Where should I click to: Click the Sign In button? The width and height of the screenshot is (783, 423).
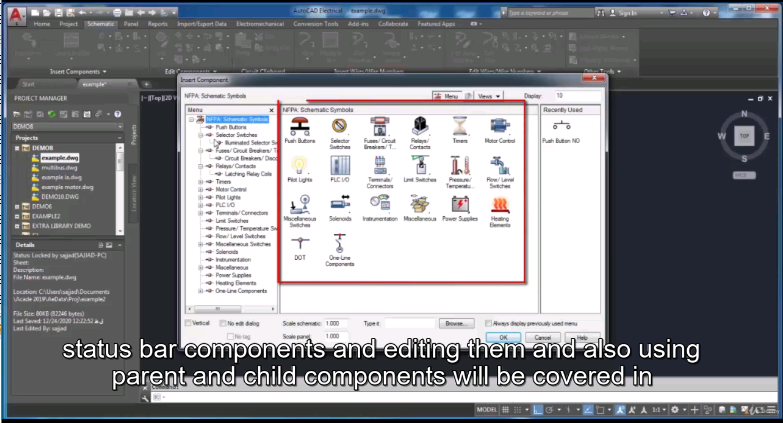[x=623, y=13]
